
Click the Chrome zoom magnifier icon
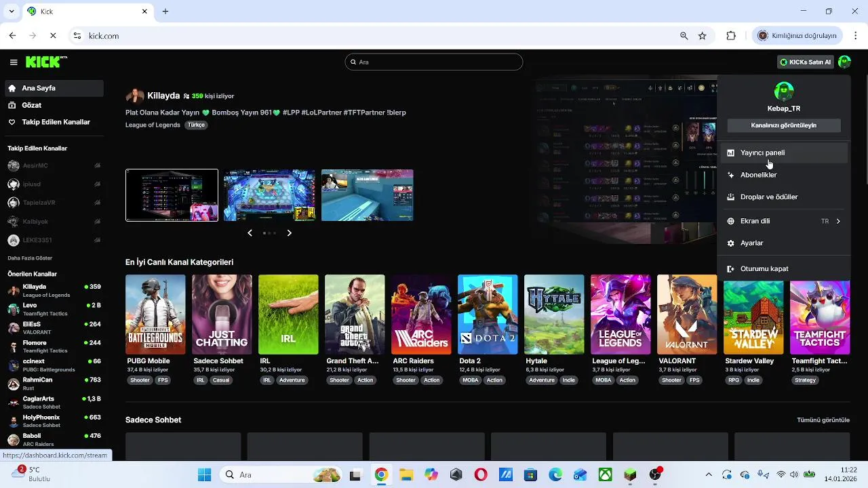(684, 36)
